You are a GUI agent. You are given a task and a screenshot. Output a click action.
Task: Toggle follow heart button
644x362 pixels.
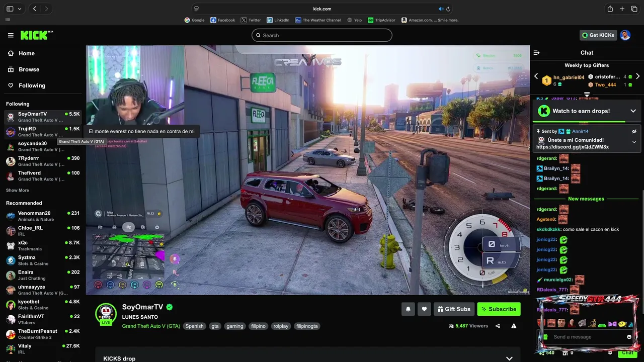coord(424,309)
